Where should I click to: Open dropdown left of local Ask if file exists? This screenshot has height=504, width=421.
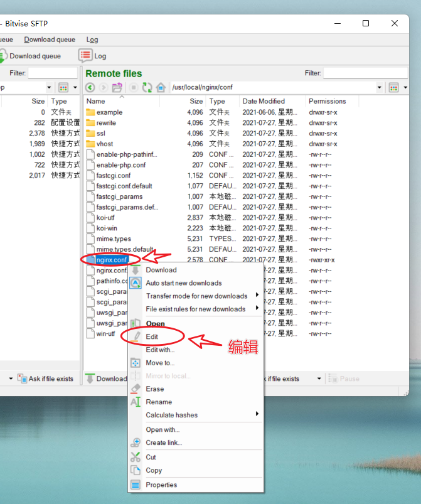[x=11, y=378]
